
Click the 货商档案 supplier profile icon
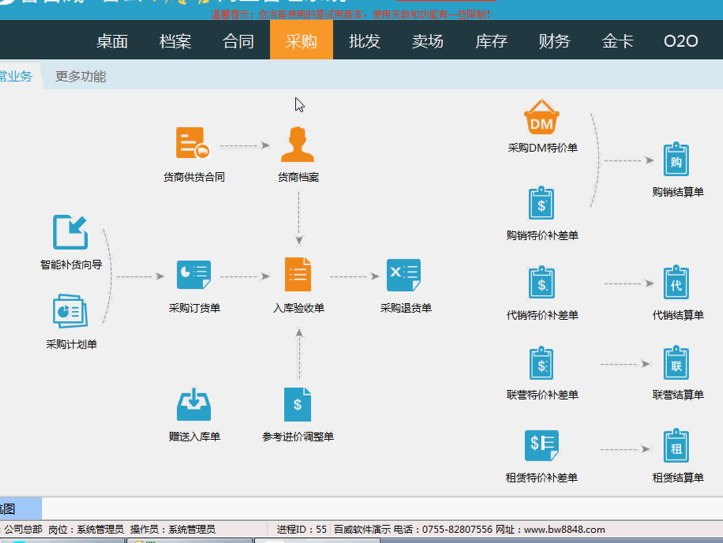coord(298,144)
